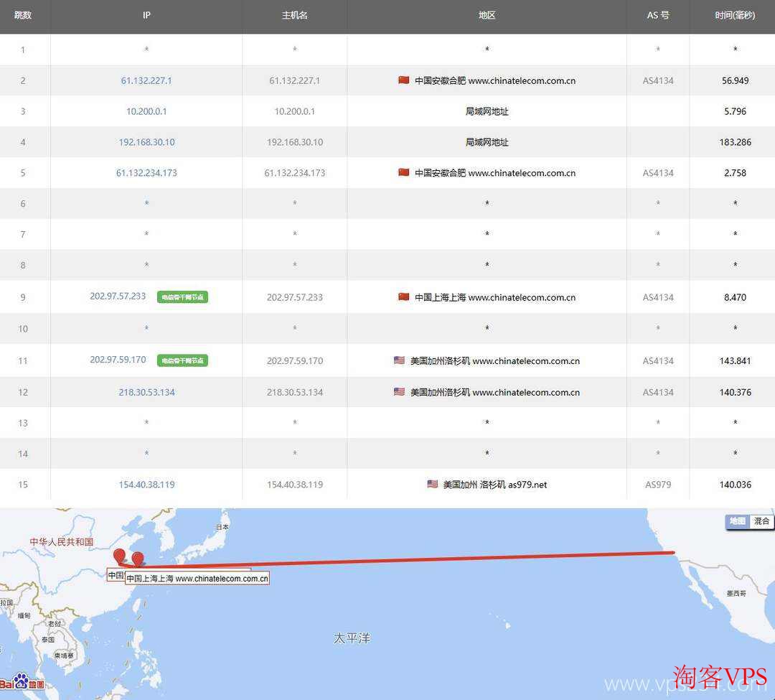Click the time value 140.376 in hop 12
The image size is (775, 700).
coord(735,392)
